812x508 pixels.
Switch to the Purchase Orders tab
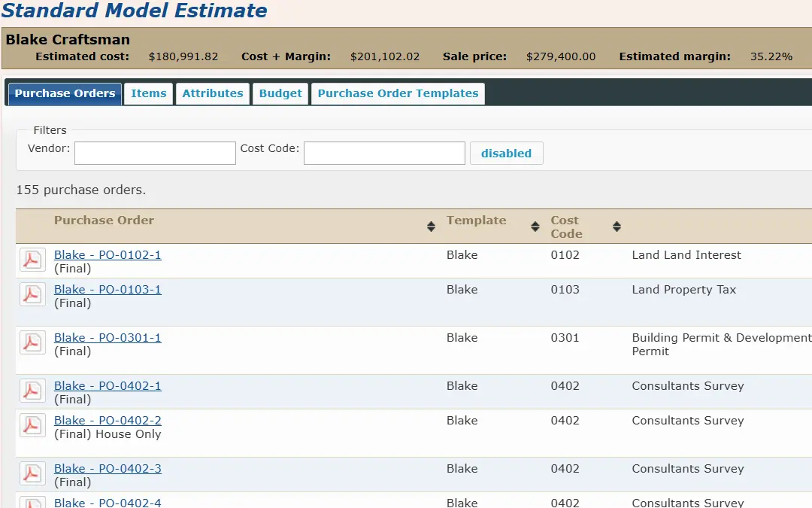coord(65,94)
